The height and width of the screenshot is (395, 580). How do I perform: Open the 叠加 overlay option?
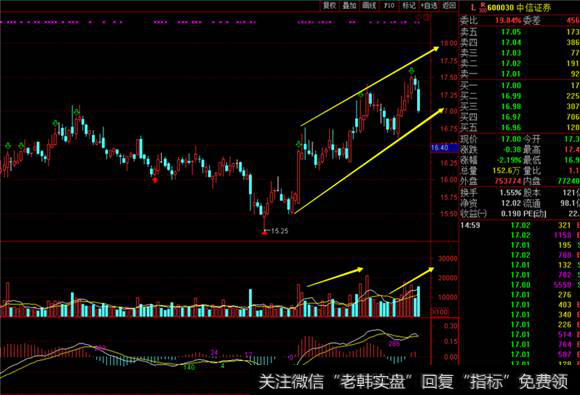349,5
